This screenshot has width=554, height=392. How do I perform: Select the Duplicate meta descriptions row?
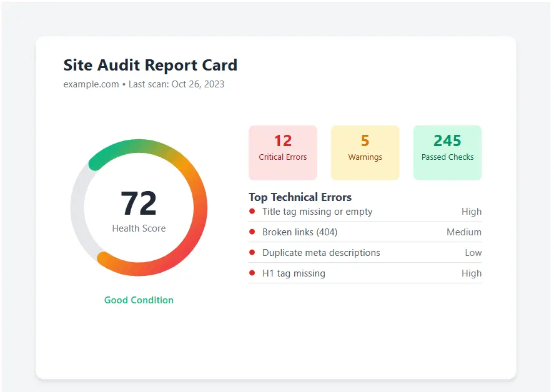(365, 253)
